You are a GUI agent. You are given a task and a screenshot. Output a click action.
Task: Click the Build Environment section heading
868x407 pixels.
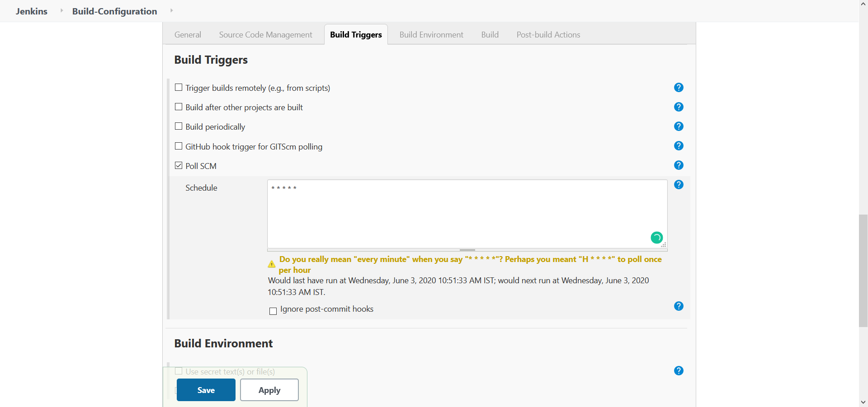pos(223,343)
